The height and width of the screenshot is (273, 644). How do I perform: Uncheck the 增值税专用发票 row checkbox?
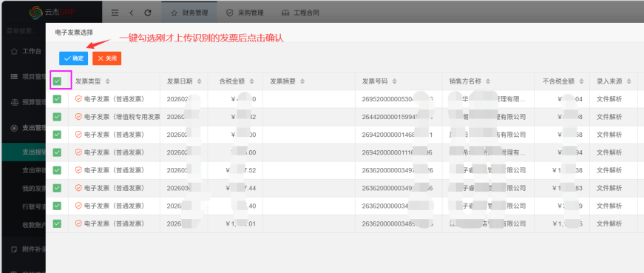tap(57, 117)
